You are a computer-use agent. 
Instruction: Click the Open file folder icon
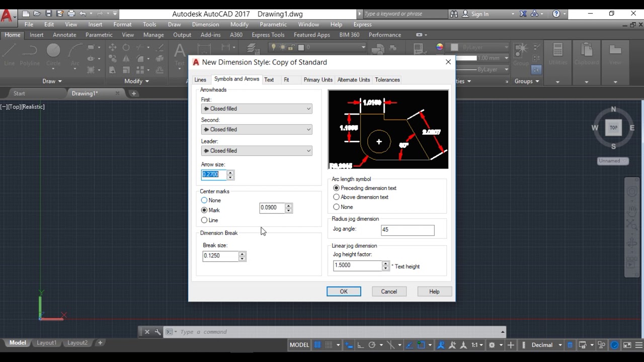click(x=38, y=14)
